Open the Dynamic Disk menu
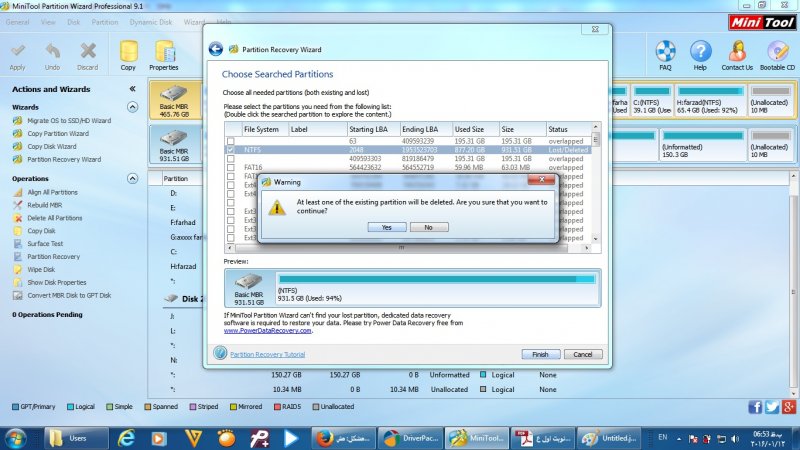Viewport: 800px width, 450px height. coord(151,22)
